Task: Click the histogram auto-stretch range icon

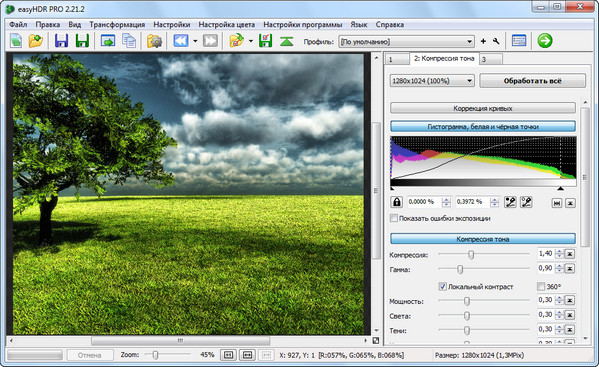Action: (557, 203)
